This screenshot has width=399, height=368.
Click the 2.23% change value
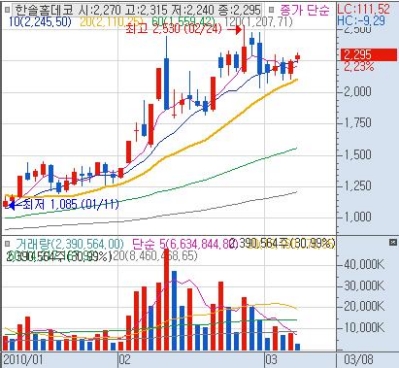pos(359,67)
